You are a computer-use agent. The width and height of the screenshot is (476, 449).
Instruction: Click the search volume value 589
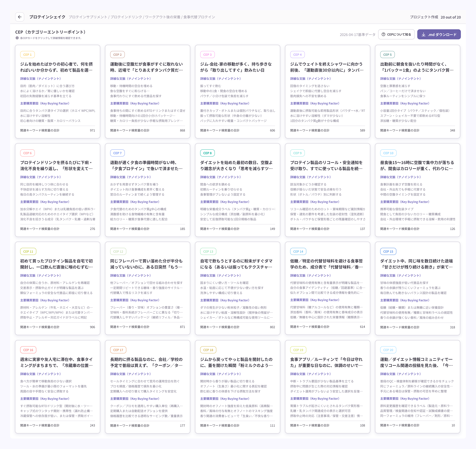coord(363,130)
